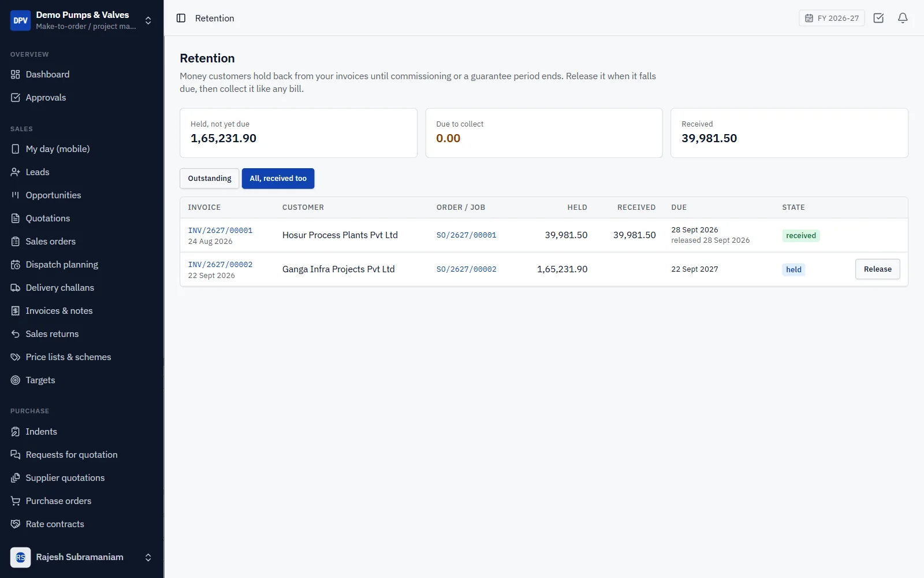
Task: Open Supplier quotations menu item
Action: tap(81, 478)
